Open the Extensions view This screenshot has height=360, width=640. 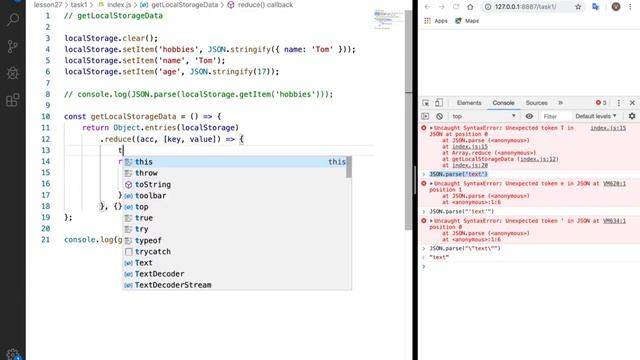[x=13, y=100]
